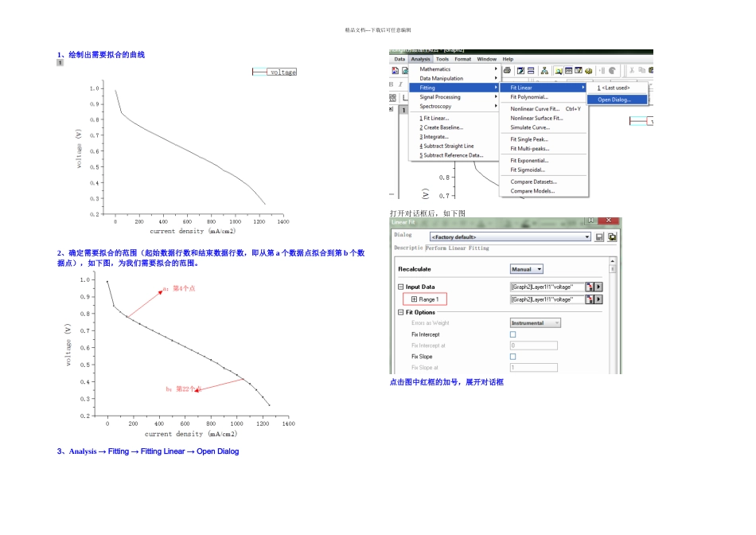756x535 pixels.
Task: Tick the Fix Intercept checkbox
Action: click(513, 334)
